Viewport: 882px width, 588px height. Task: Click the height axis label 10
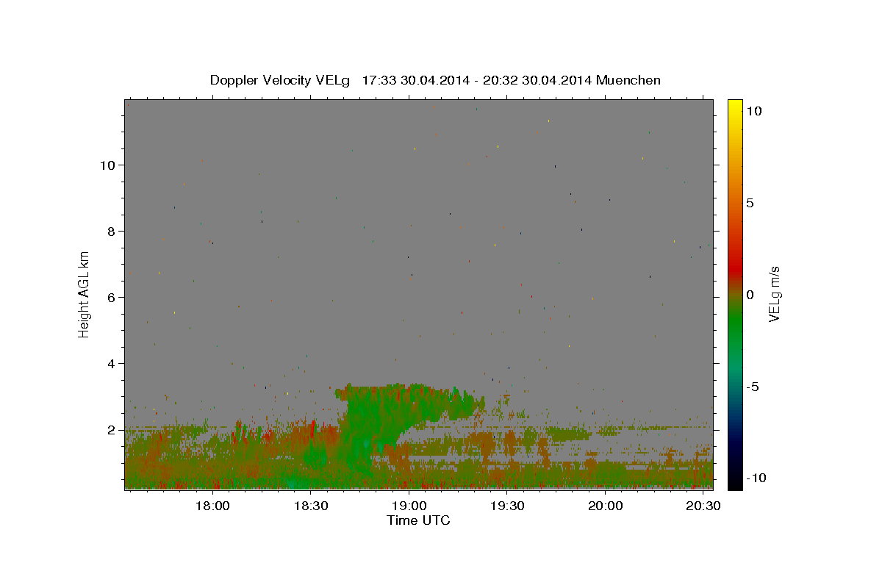[107, 165]
